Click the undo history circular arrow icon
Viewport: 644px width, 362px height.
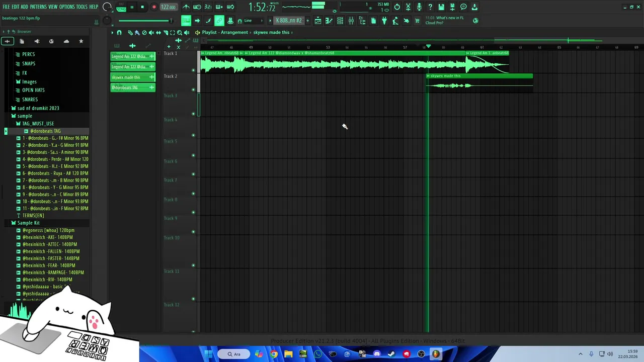(397, 7)
